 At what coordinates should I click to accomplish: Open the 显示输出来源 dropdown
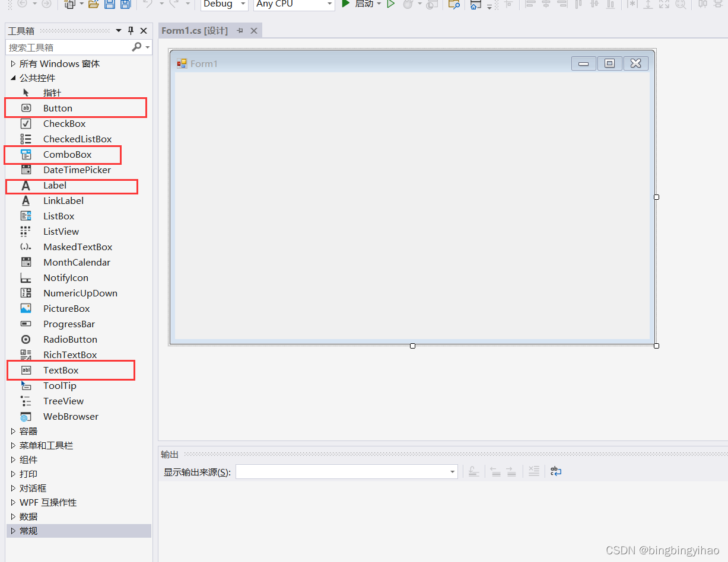click(453, 472)
